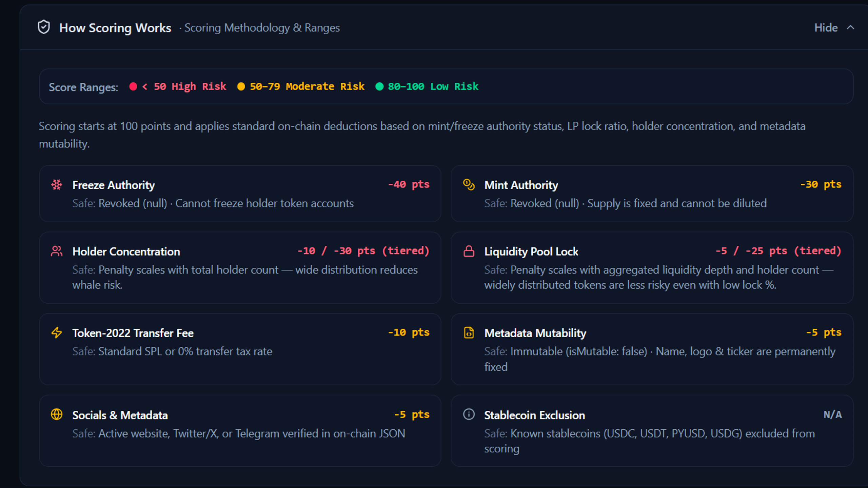Image resolution: width=868 pixels, height=488 pixels.
Task: Click the '50–79 Moderate Risk' label
Action: pyautogui.click(x=307, y=86)
